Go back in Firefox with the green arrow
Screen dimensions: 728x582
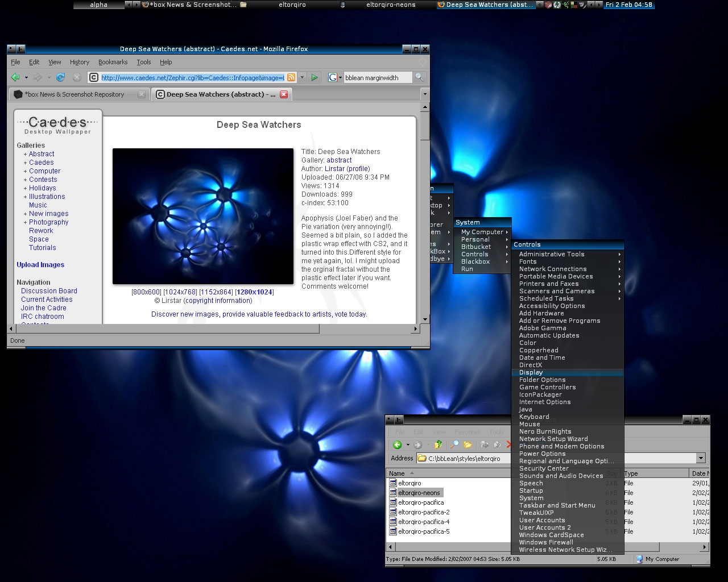[x=15, y=77]
